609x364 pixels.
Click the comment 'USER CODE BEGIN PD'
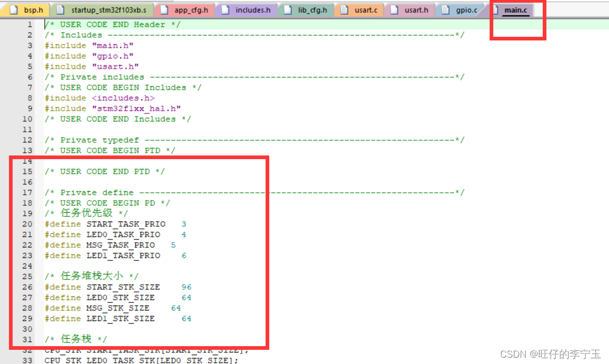pos(107,203)
